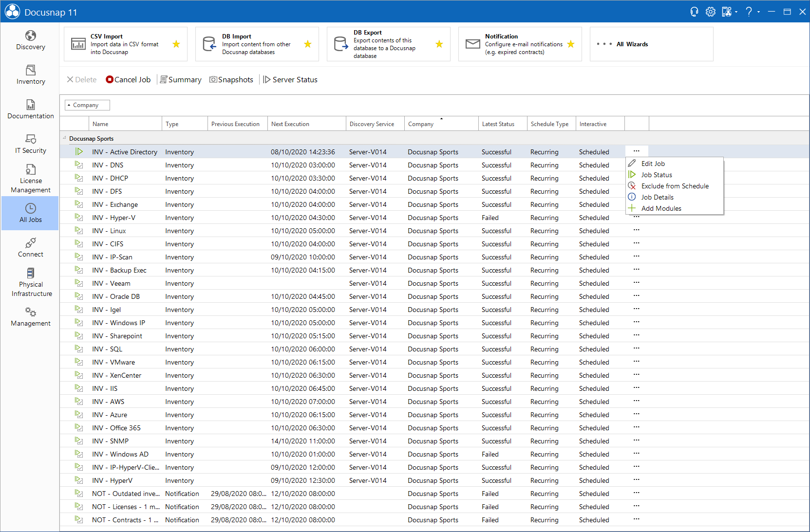Open Physical Infrastructure module
This screenshot has height=532, width=810.
coord(30,282)
